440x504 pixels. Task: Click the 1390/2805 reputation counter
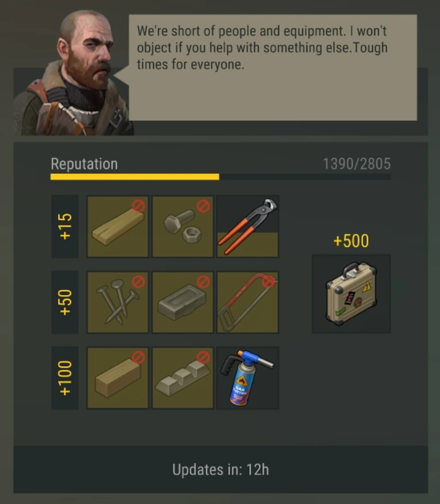357,164
